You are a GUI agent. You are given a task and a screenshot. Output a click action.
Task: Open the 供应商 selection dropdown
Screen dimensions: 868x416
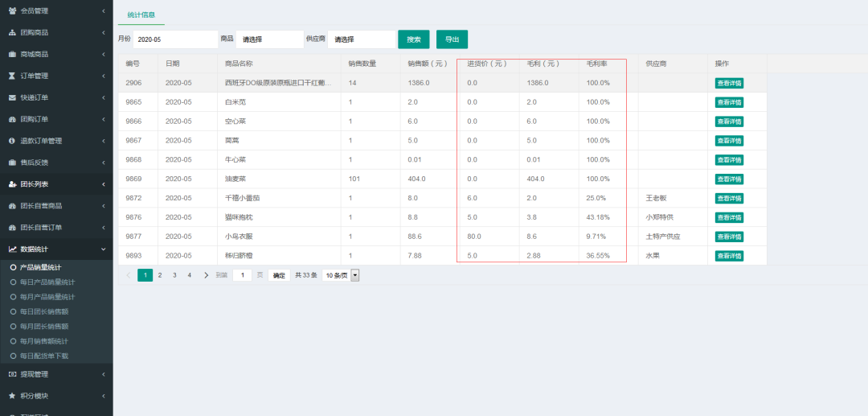[x=361, y=39]
